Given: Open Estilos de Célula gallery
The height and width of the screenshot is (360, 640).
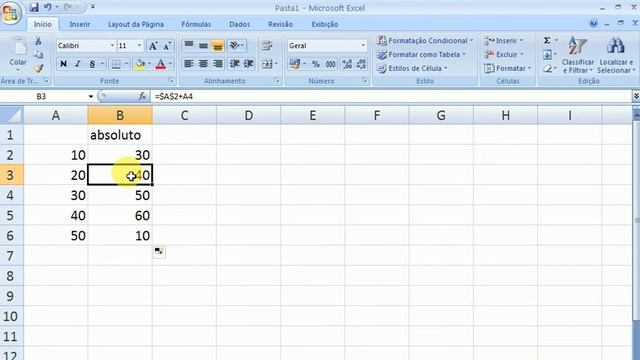Looking at the screenshot, I should point(412,68).
